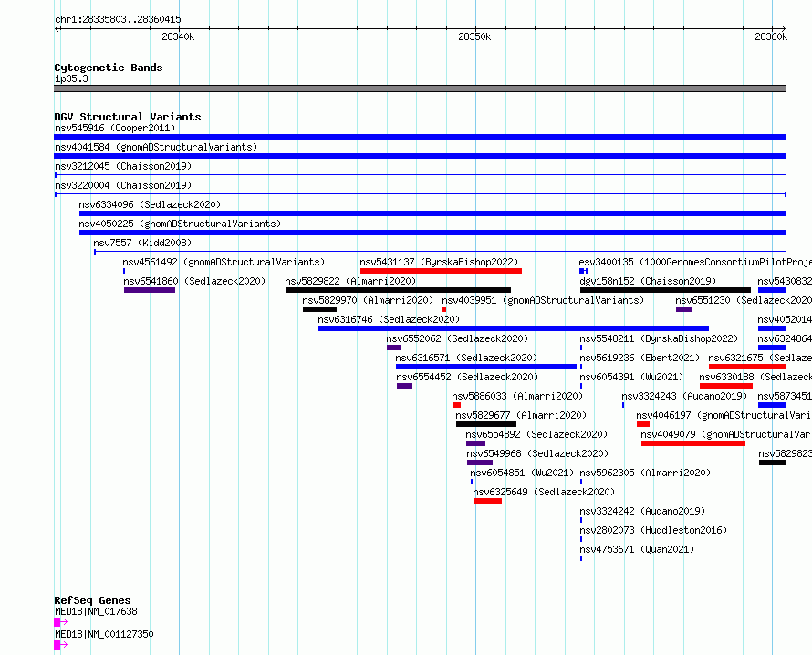Screen dimensions: 812x655
Task: Select the purple nsv6552062 (Sedlazeck2020) bar
Action: point(393,348)
